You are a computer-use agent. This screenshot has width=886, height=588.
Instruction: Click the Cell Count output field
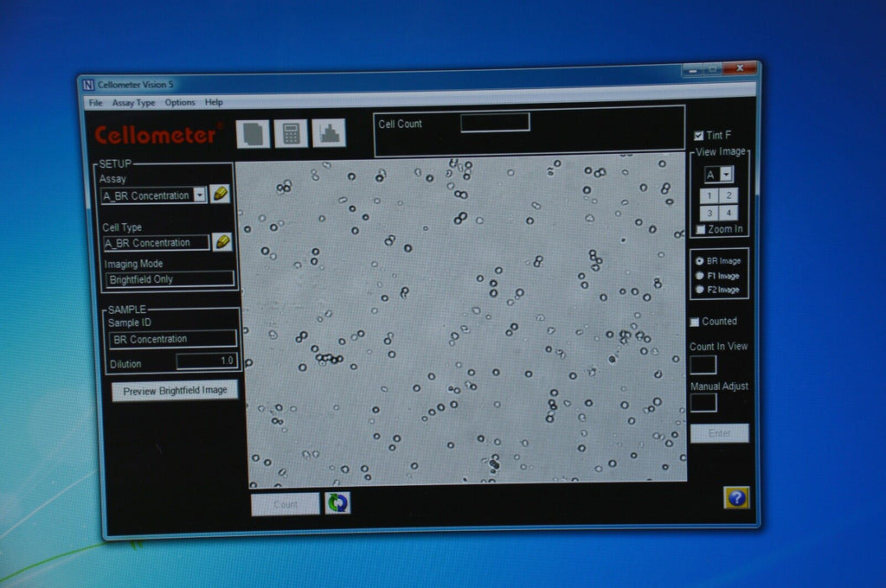pos(495,122)
